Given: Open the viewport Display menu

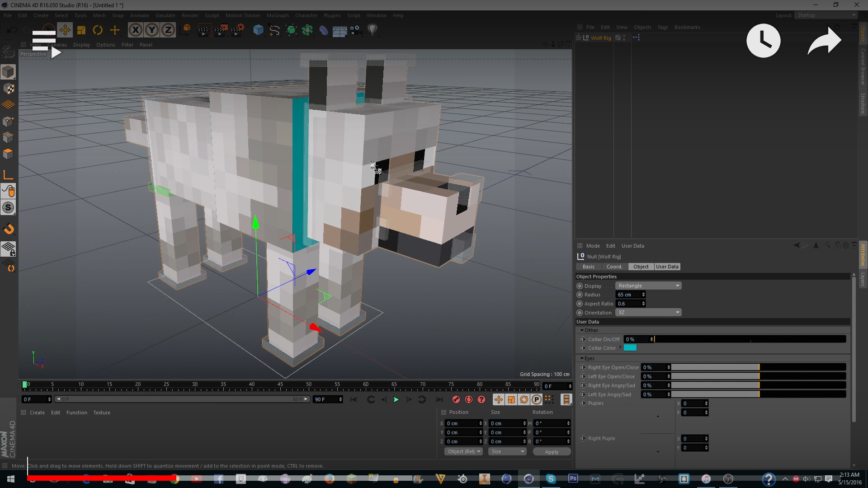Looking at the screenshot, I should [x=81, y=45].
